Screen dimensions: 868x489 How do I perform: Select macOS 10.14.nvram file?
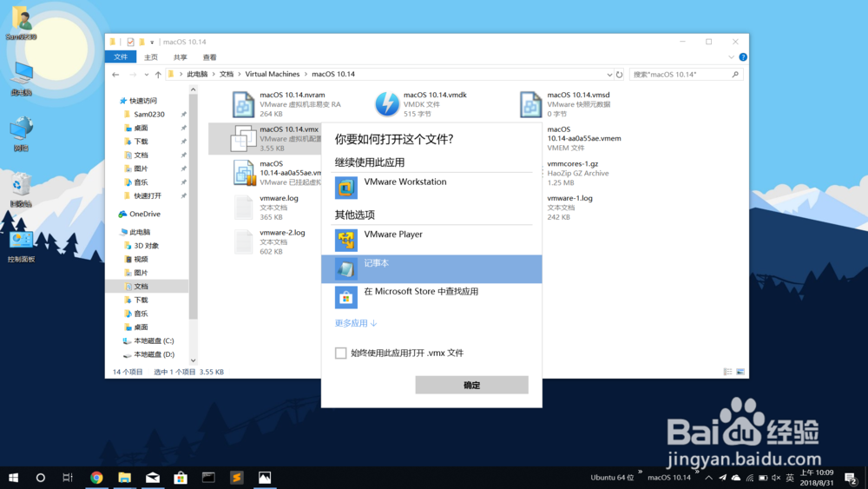pos(286,104)
